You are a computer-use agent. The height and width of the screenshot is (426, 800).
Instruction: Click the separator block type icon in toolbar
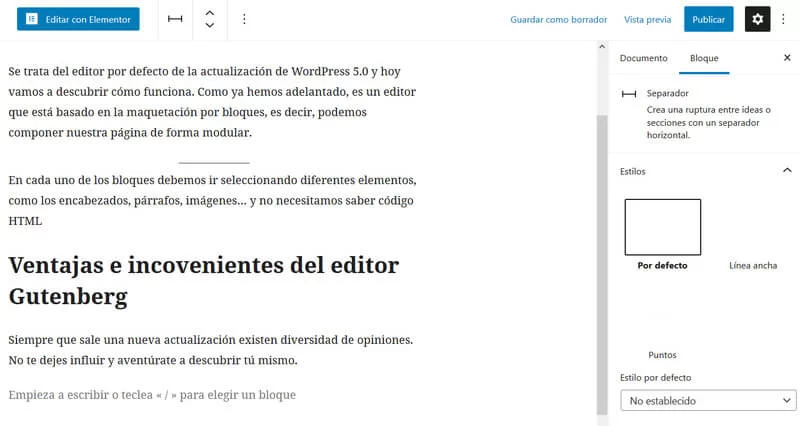tap(175, 19)
